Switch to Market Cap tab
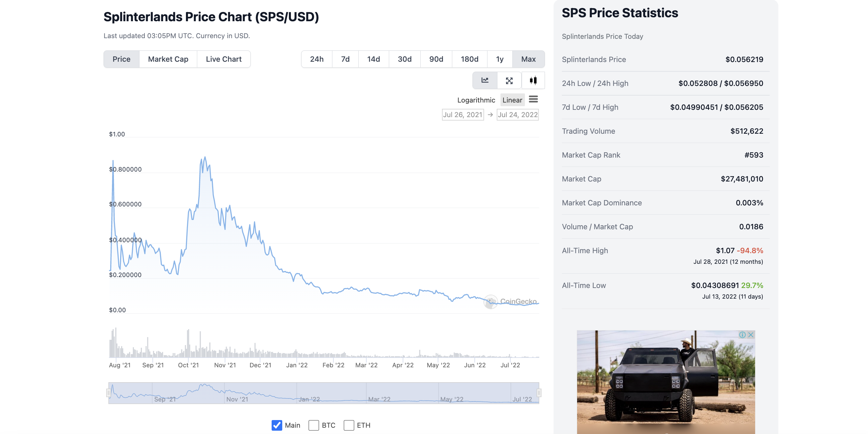 click(x=168, y=59)
